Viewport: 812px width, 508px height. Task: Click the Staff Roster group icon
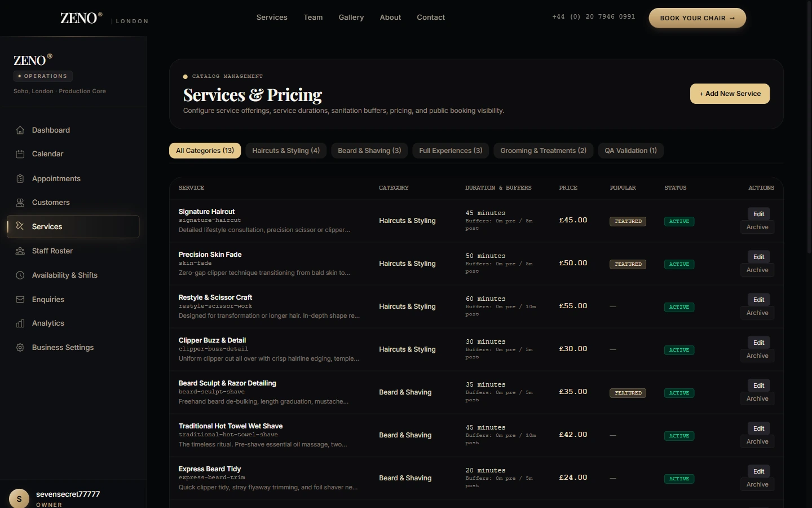pos(20,251)
